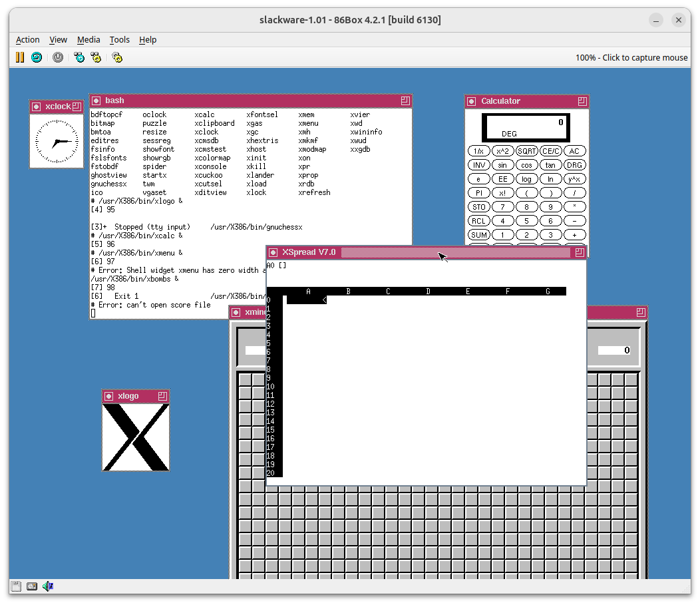Click the sound speaker status bar icon

coord(48,586)
